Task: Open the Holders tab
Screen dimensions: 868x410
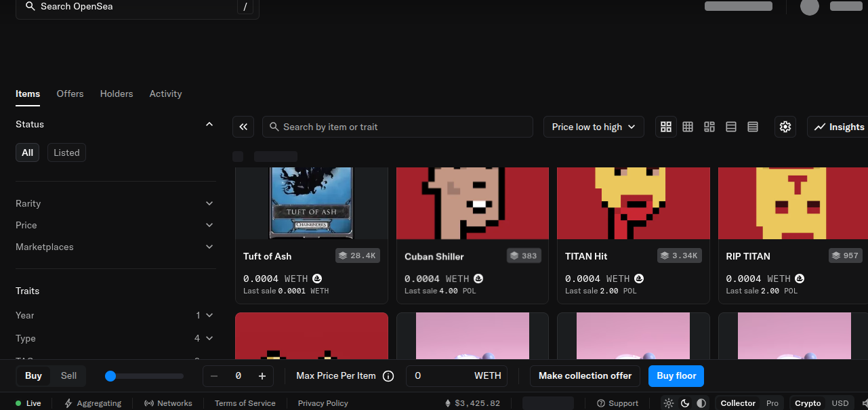Action: [117, 94]
